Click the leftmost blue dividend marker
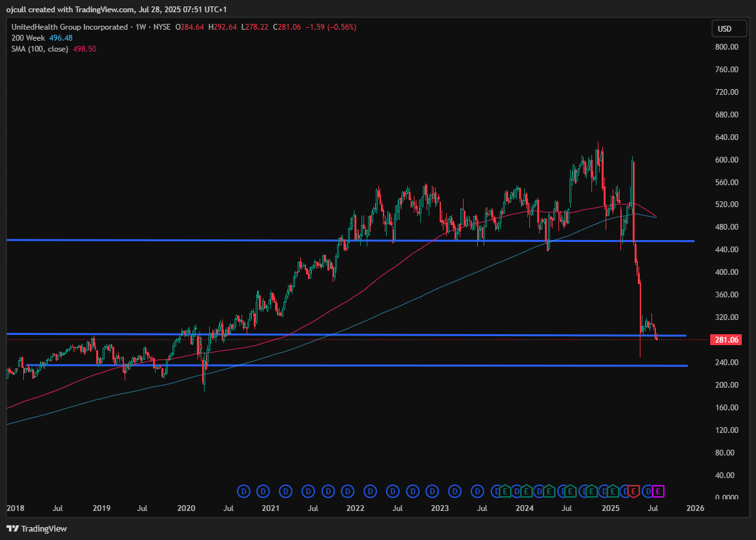This screenshot has height=540, width=756. 243,492
